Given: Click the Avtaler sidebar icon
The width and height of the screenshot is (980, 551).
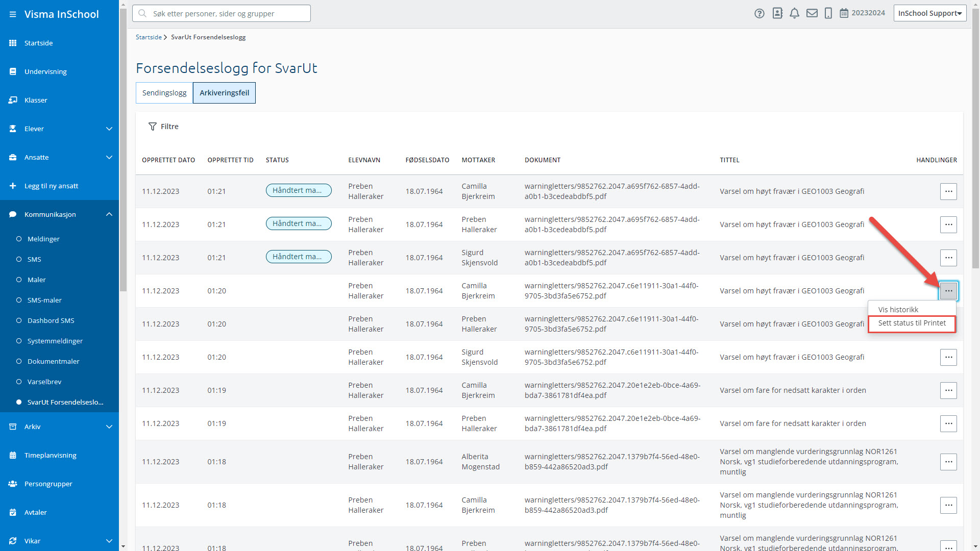Looking at the screenshot, I should (x=13, y=512).
